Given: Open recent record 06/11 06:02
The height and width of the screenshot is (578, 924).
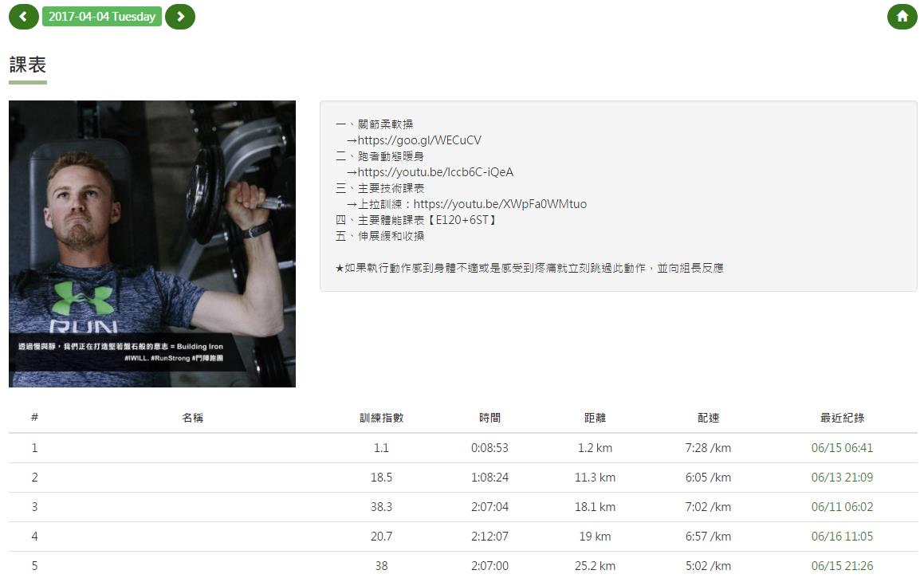Looking at the screenshot, I should click(842, 507).
